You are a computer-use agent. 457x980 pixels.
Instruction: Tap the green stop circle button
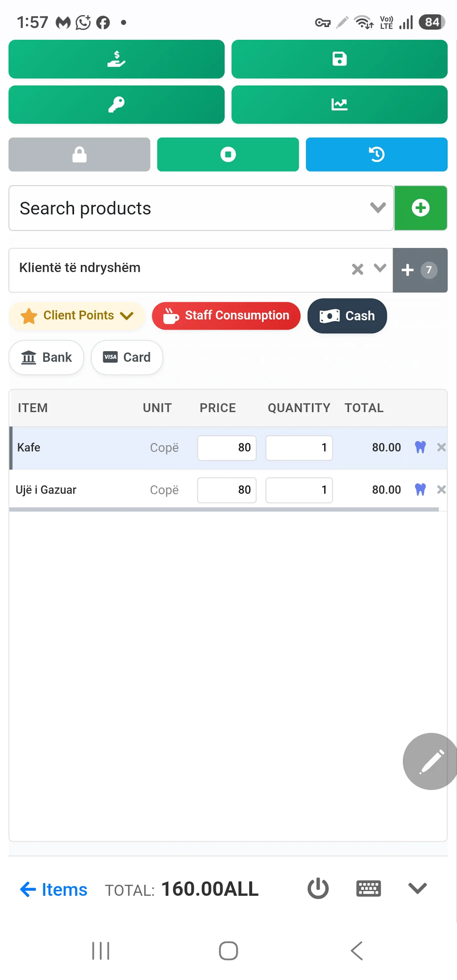(228, 155)
